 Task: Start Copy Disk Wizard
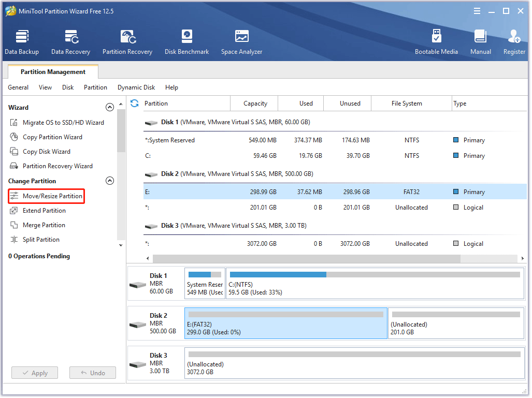click(40, 152)
